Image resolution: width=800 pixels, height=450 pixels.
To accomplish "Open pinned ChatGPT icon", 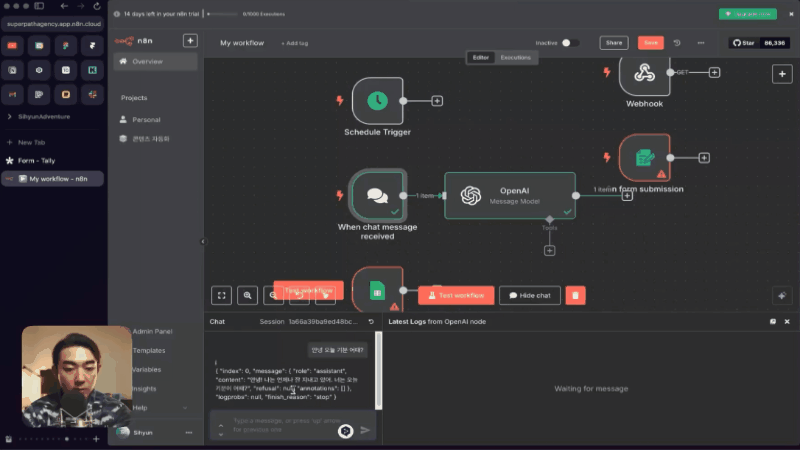I will coord(39,70).
